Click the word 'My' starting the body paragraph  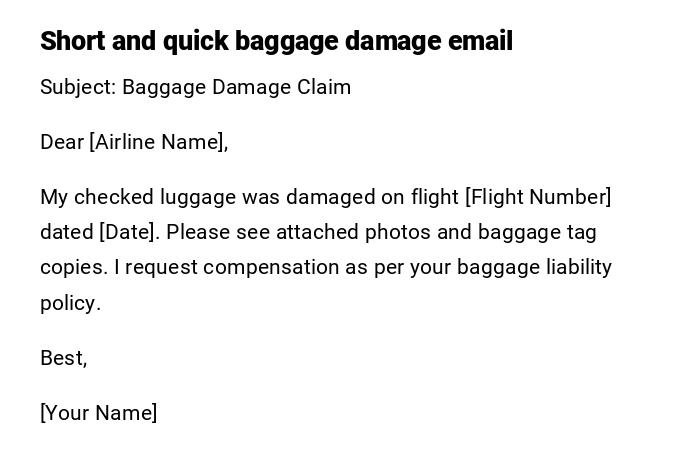click(53, 197)
